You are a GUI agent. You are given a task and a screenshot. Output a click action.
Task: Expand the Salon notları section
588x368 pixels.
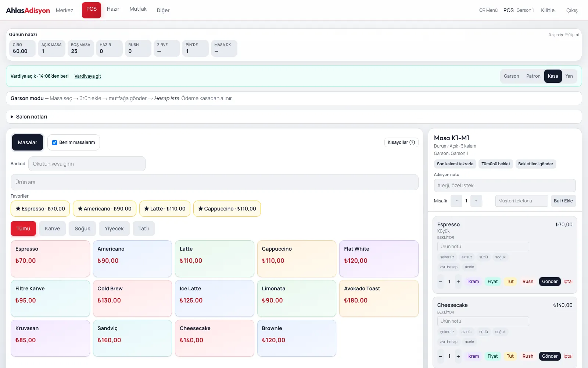click(294, 117)
